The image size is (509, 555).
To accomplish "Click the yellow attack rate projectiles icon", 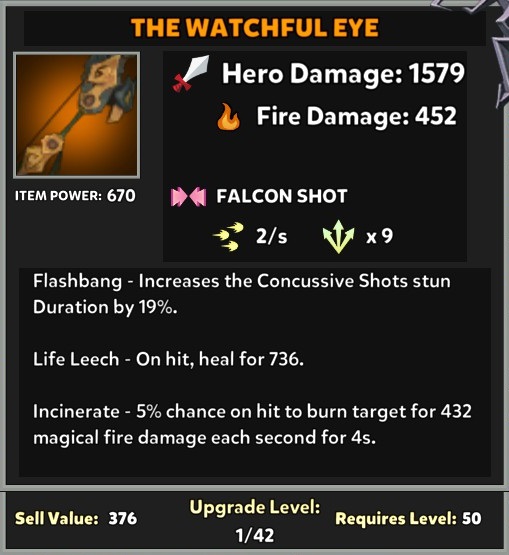I will coord(228,236).
